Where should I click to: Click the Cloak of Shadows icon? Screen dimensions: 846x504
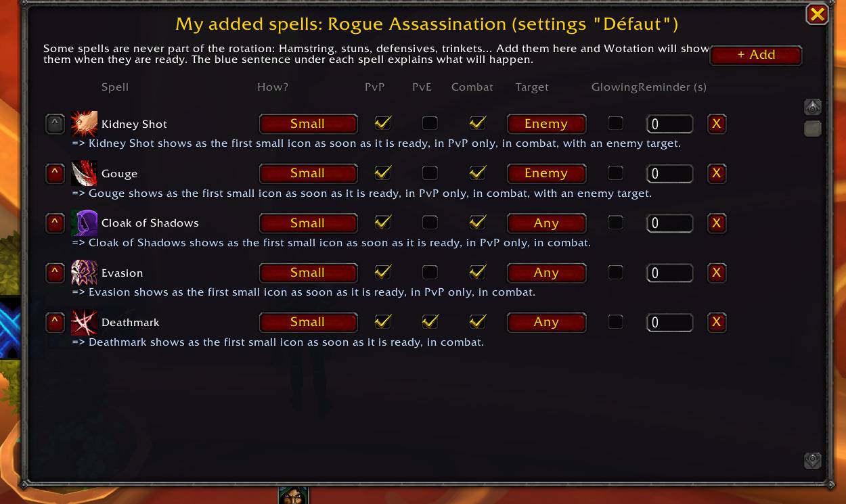[84, 223]
